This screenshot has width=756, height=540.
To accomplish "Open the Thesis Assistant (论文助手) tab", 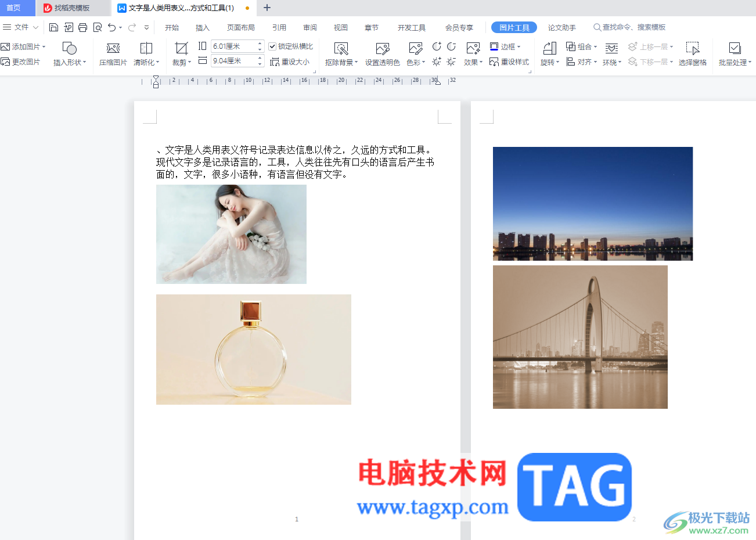I will click(562, 27).
